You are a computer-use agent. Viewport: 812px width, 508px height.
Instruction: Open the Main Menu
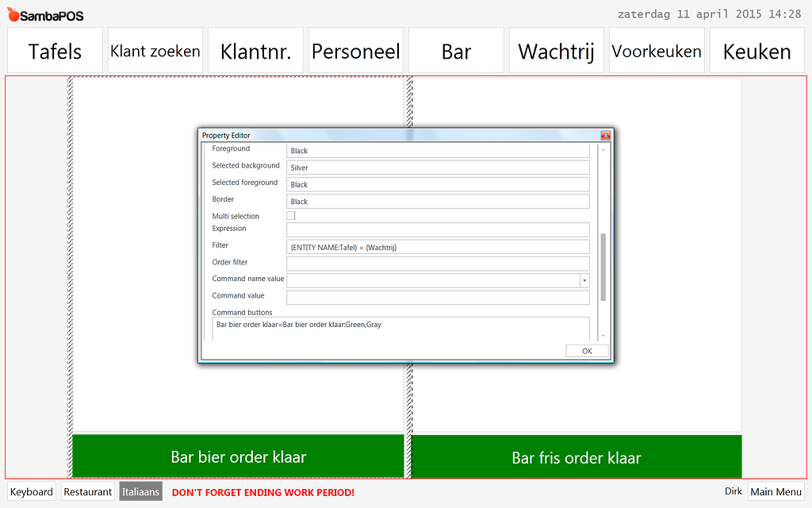[776, 491]
